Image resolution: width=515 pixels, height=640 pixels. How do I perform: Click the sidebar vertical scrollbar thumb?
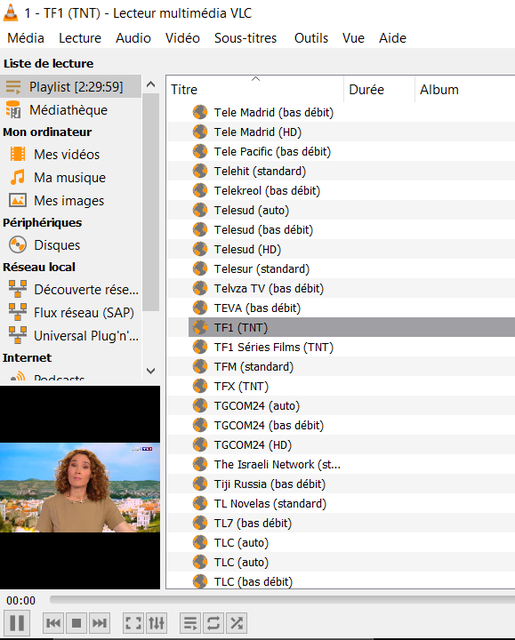(x=151, y=202)
